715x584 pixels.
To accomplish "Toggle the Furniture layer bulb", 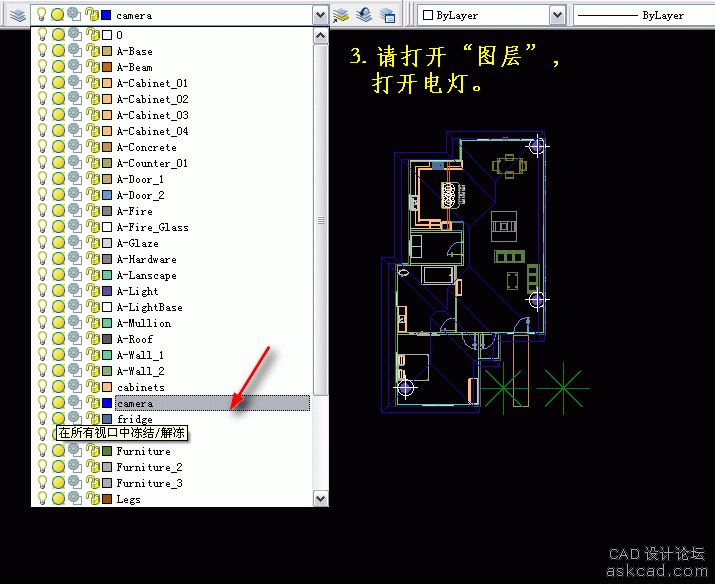I will point(42,451).
